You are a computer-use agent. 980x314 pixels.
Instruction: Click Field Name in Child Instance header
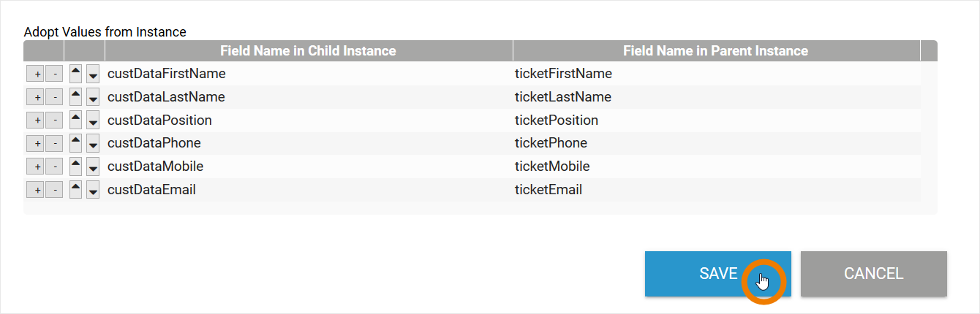[308, 51]
